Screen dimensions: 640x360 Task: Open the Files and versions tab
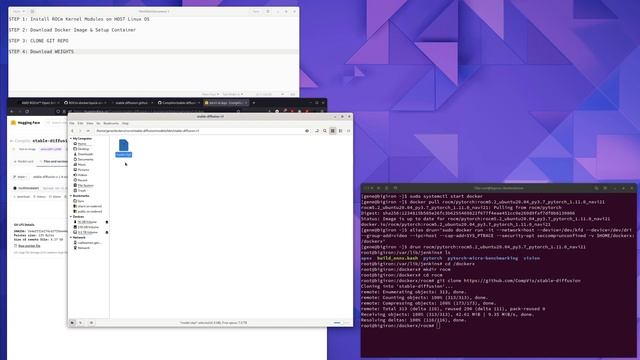click(x=54, y=162)
